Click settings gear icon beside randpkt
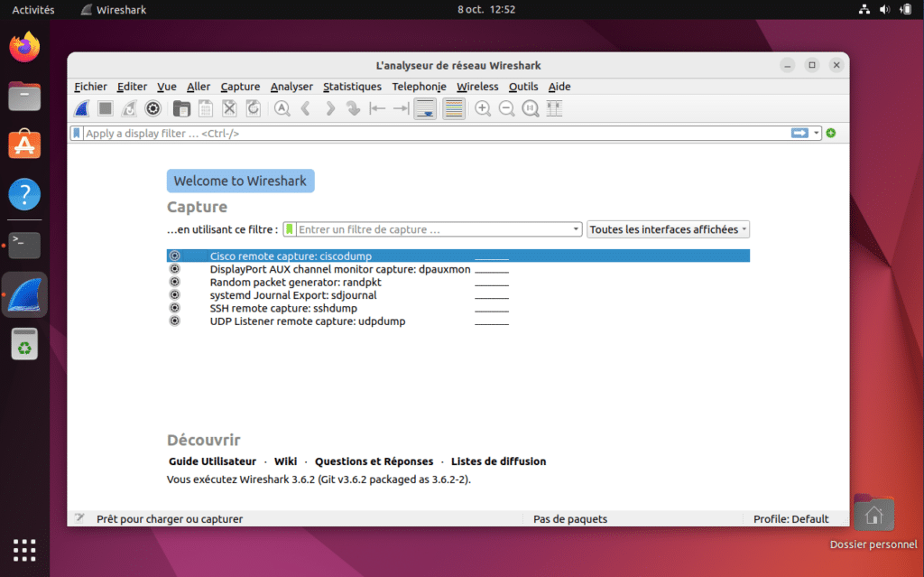The height and width of the screenshot is (577, 924). pos(174,282)
